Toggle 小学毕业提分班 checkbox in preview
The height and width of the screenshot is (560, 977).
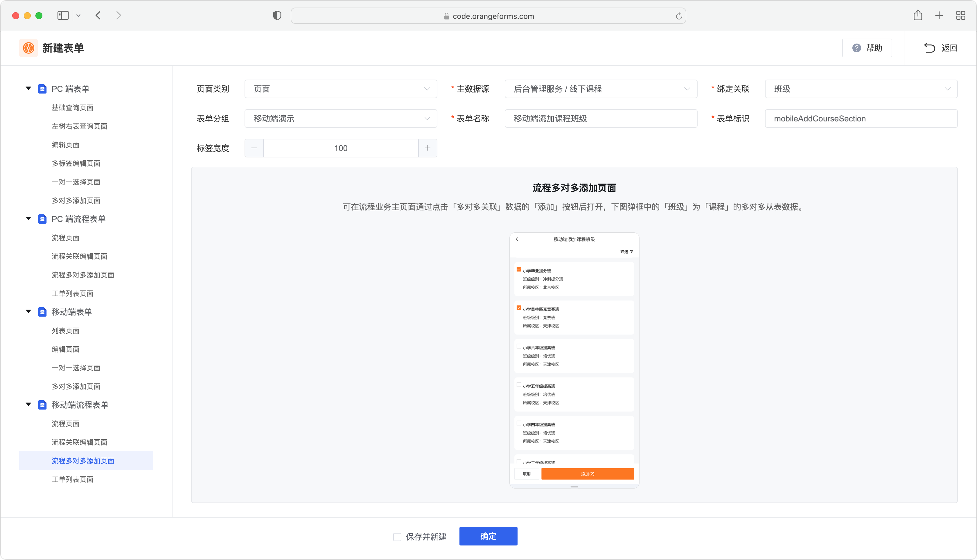pos(519,269)
